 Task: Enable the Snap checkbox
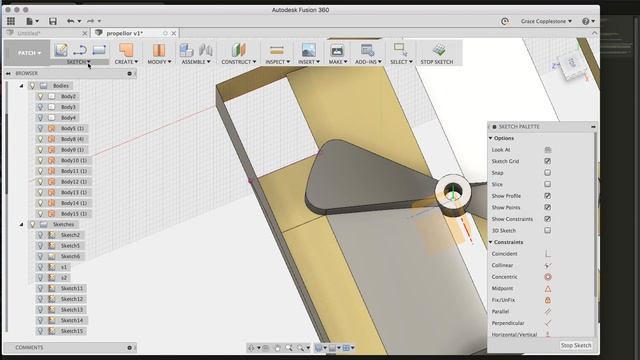548,173
